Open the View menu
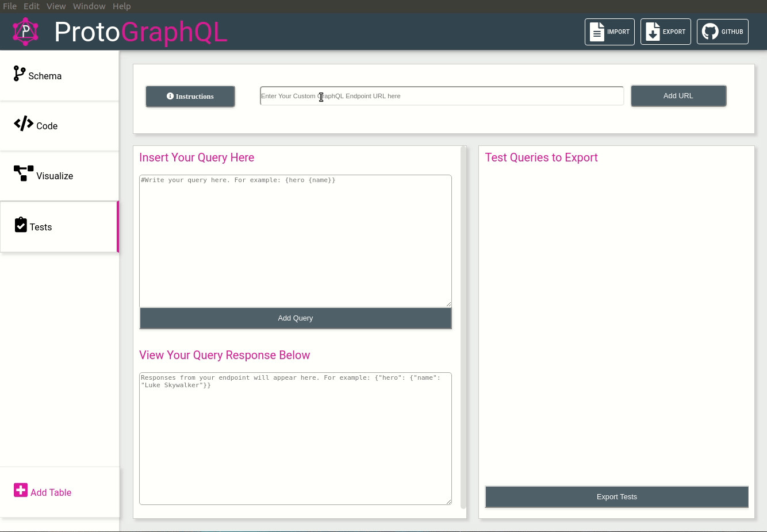The width and height of the screenshot is (767, 532). click(x=56, y=6)
